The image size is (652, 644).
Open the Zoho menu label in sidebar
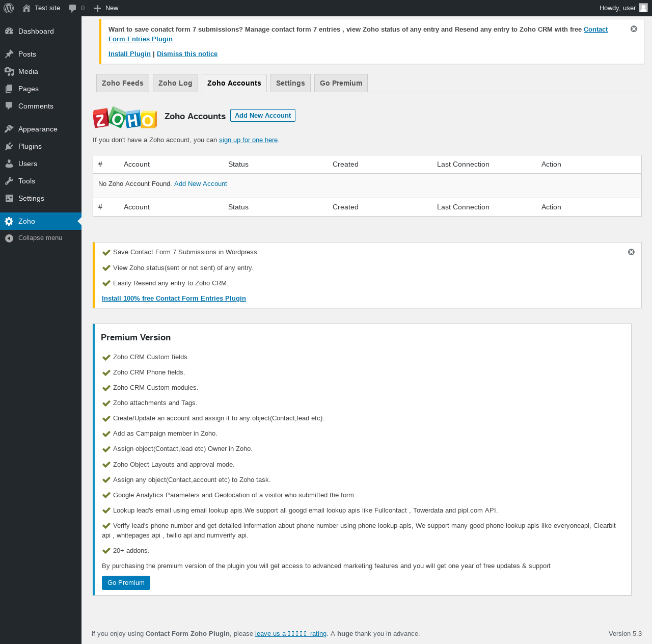point(26,221)
